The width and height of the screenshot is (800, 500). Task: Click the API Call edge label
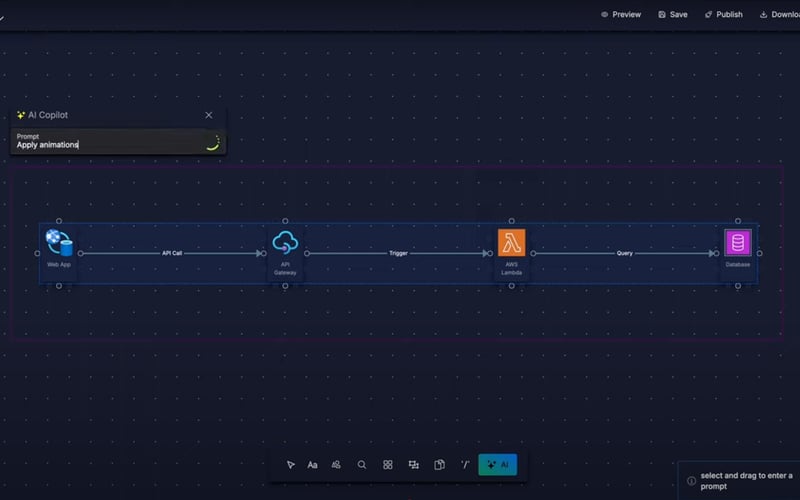tap(172, 253)
